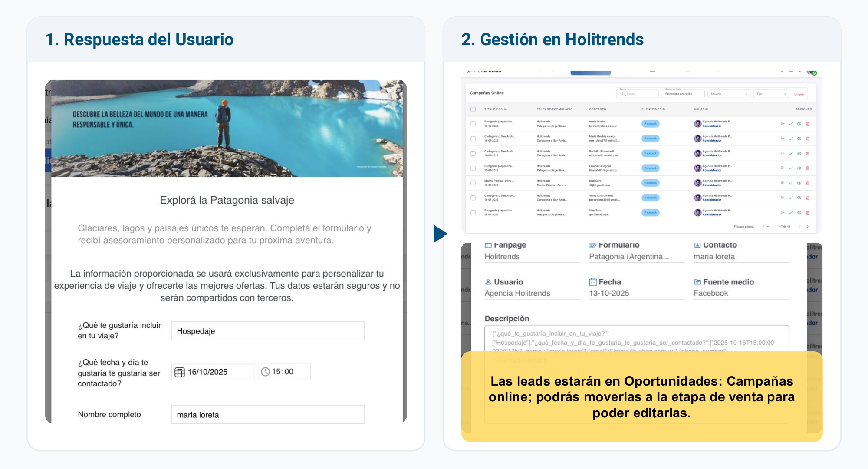Delete the Vilma LilianaPerez lead
Viewport: 868px width, 469px height.
pos(808,198)
